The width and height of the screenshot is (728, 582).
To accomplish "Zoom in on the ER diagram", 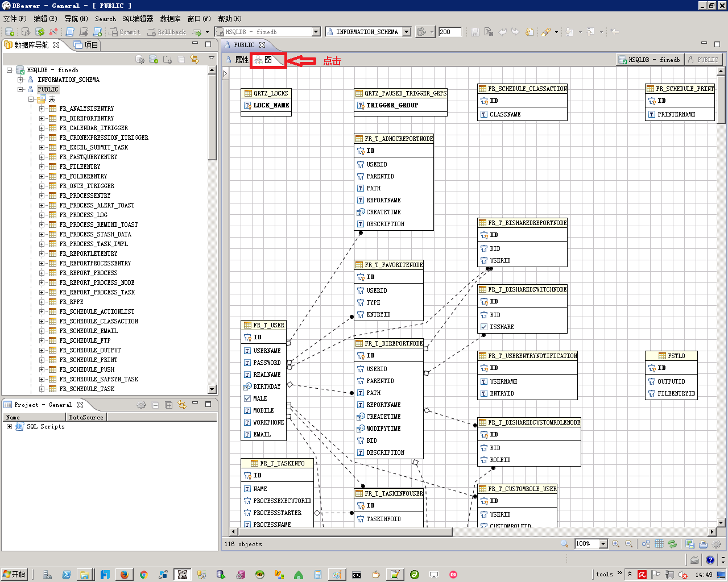I will pos(615,544).
